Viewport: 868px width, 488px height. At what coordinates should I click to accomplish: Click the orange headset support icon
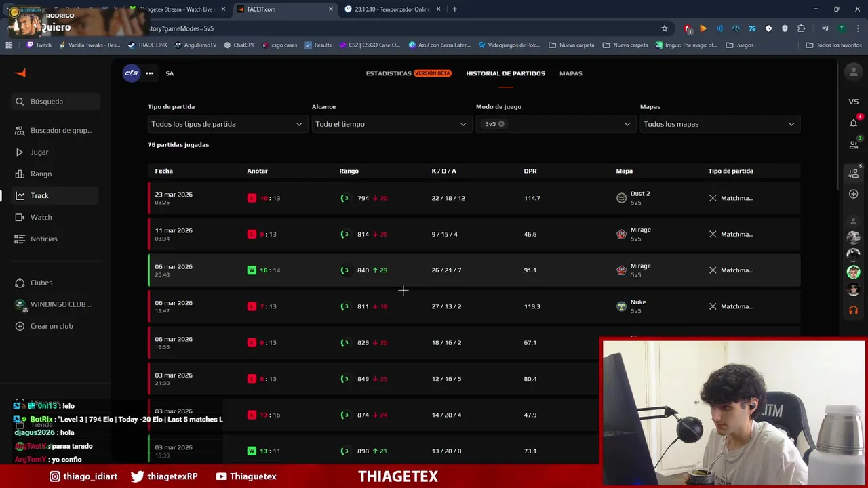click(x=853, y=310)
